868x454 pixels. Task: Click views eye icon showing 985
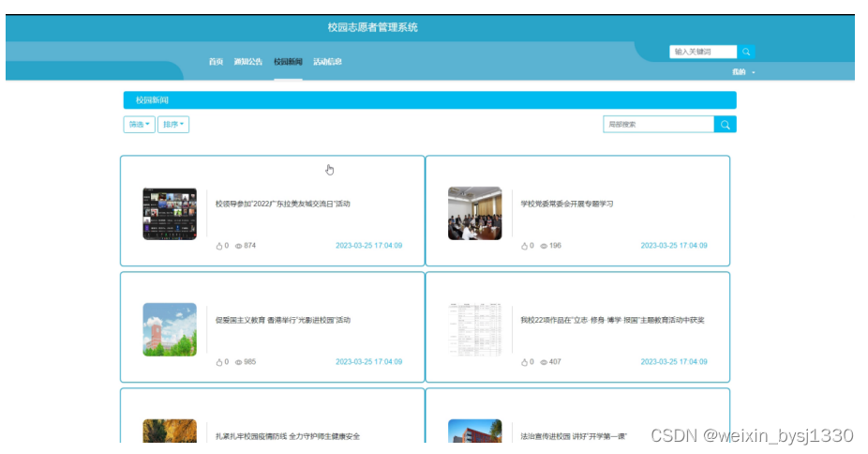click(x=239, y=362)
